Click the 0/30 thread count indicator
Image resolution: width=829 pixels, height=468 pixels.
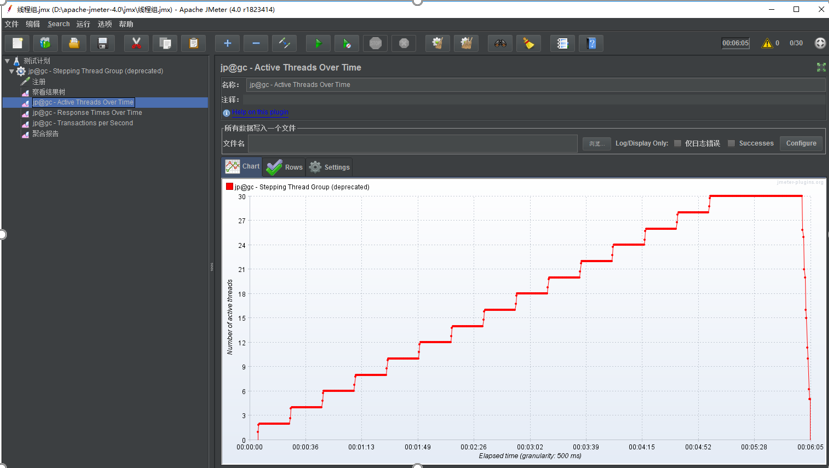(x=796, y=43)
